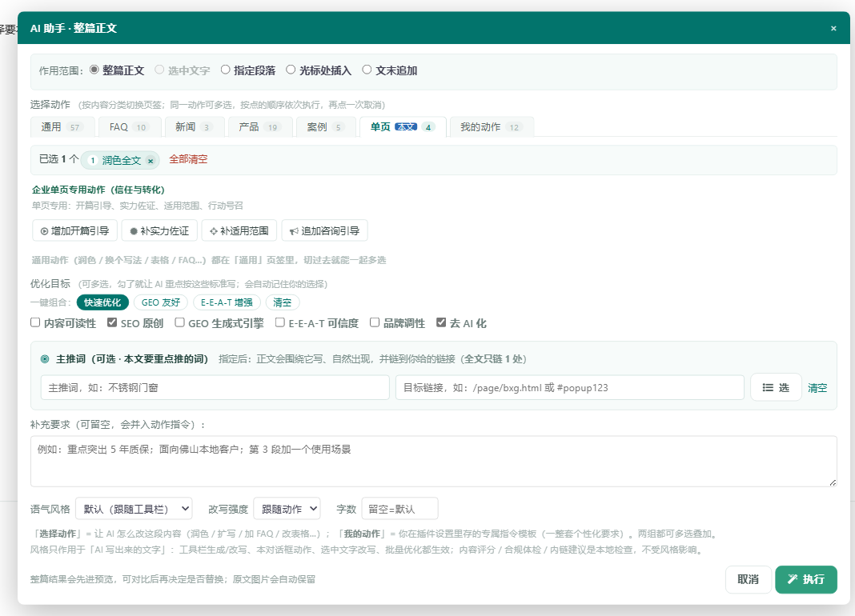Select 文末追加 scope radio button
Screen dimensions: 855x616
pos(367,70)
